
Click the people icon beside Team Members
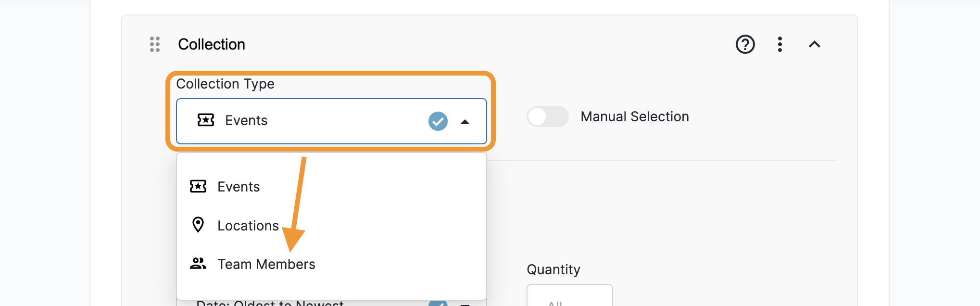pyautogui.click(x=199, y=263)
